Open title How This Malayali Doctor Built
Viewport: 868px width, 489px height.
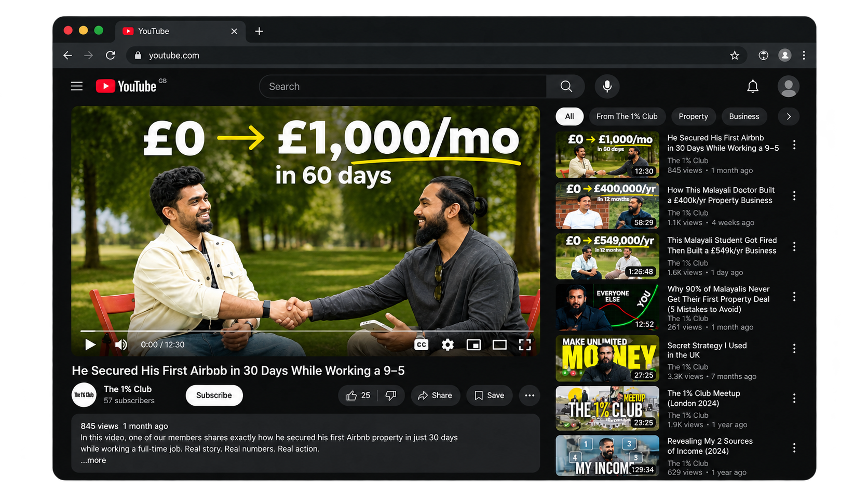(x=721, y=195)
